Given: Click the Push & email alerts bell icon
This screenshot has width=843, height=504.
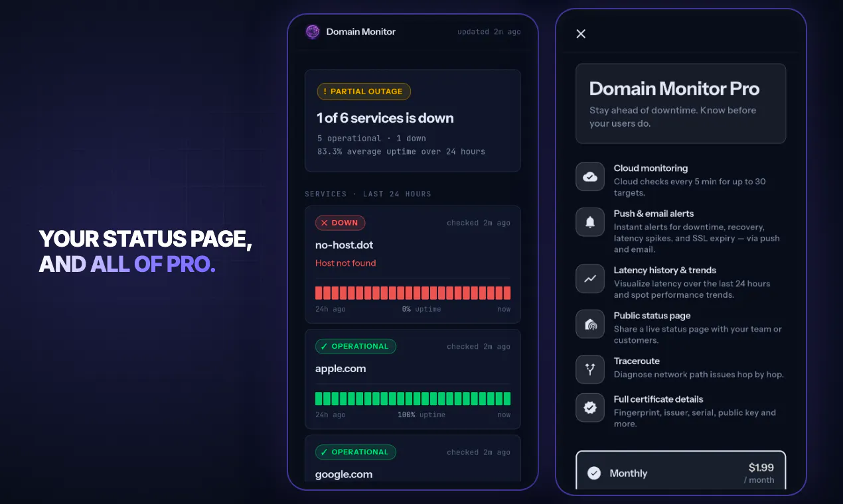Looking at the screenshot, I should tap(590, 222).
